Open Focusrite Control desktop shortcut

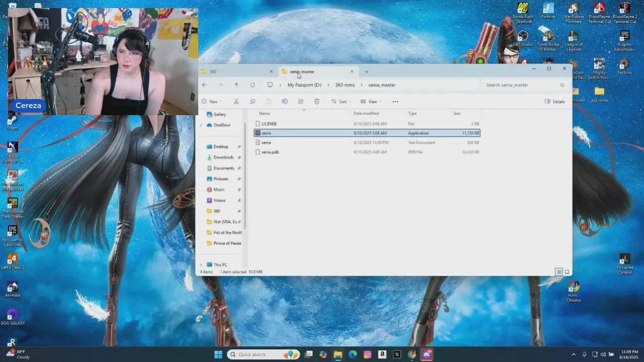[x=624, y=264]
